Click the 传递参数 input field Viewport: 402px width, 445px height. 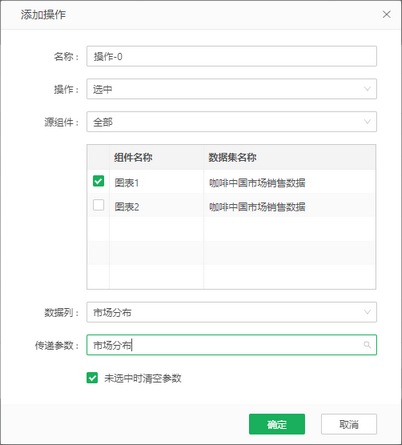pyautogui.click(x=232, y=345)
